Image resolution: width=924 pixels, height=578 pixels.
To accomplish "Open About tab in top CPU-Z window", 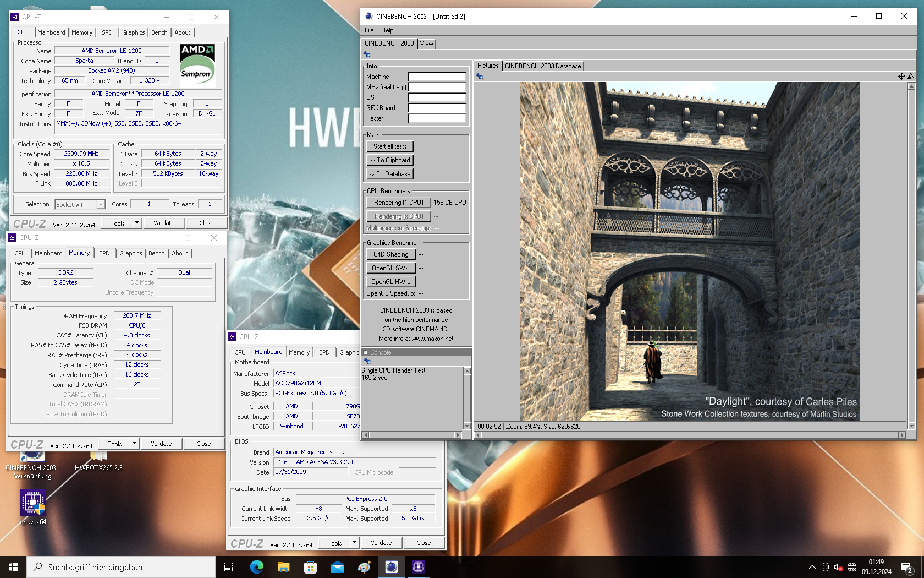I will pos(182,32).
